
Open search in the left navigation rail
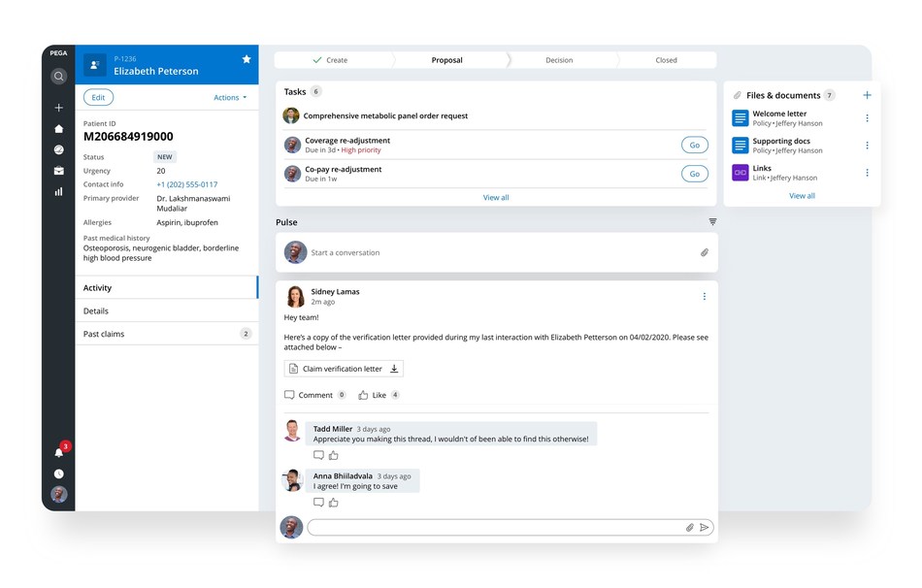(58, 76)
